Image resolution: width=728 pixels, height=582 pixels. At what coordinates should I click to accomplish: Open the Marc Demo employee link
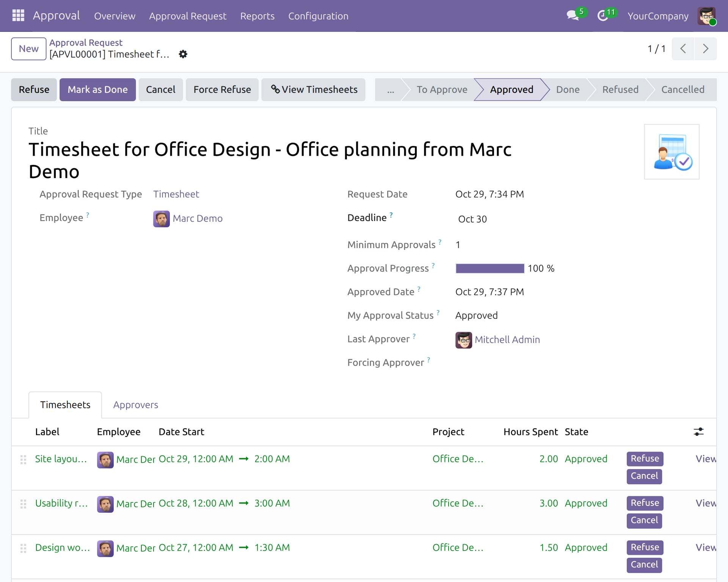tap(198, 219)
